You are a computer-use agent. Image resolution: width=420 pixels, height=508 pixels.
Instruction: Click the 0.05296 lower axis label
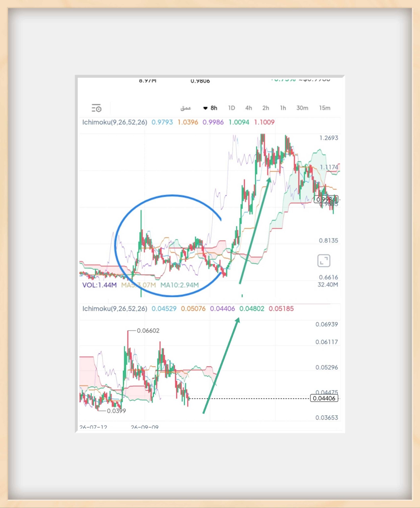click(327, 368)
